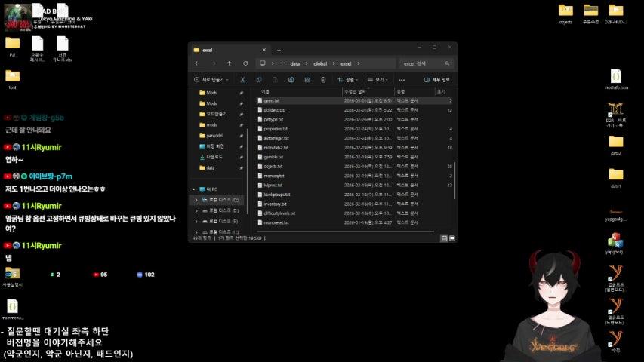The height and width of the screenshot is (362, 644).
Task: Go to the data breadcrumb segment
Action: (x=295, y=63)
